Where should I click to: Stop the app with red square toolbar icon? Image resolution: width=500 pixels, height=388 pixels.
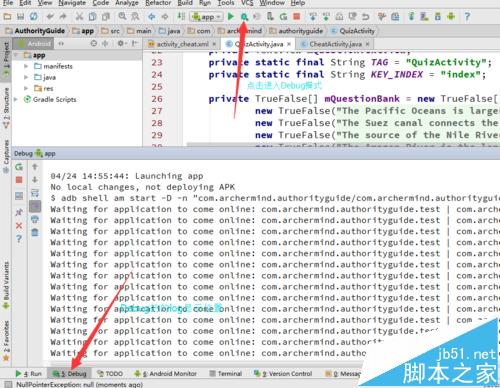pos(296,16)
